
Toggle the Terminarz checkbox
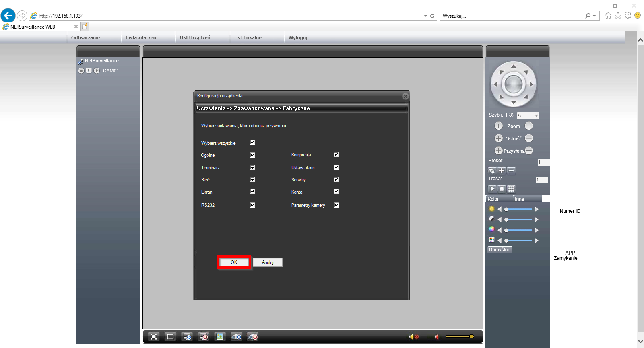253,167
